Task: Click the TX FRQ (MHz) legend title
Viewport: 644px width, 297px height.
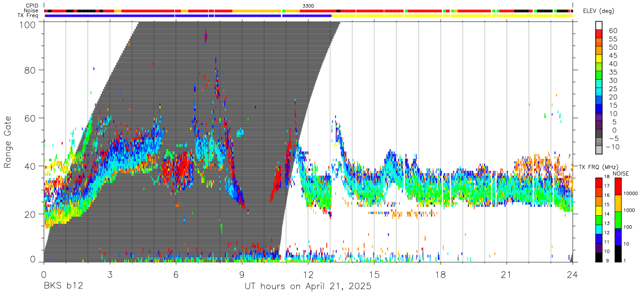Action: 598,167
